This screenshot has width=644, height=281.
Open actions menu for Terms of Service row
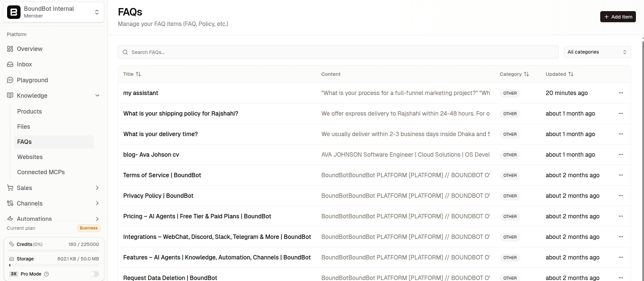[x=621, y=175]
